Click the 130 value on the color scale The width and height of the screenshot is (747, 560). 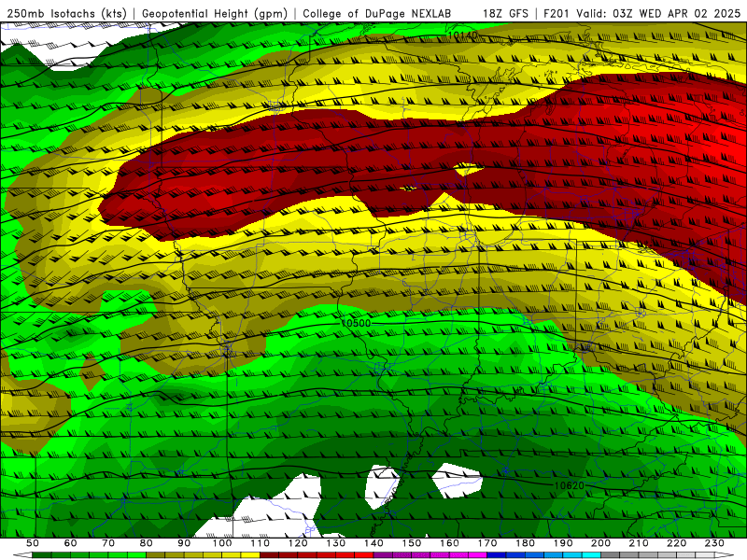(x=336, y=543)
